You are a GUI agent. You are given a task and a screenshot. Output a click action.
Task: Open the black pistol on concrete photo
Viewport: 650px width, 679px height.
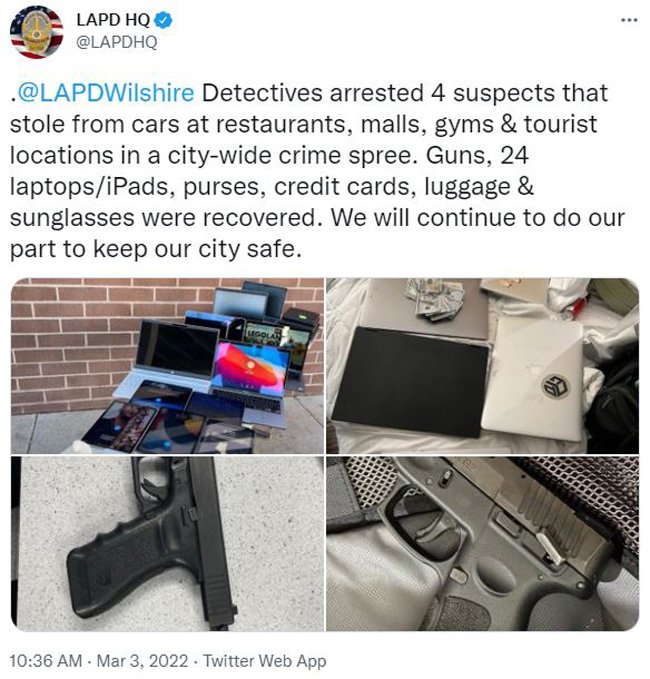(167, 543)
